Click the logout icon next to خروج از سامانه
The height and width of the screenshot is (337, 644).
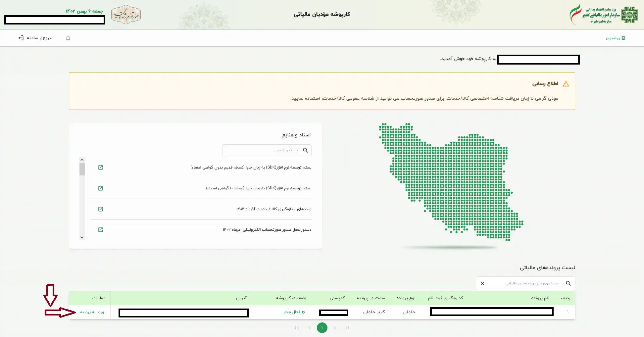point(21,38)
